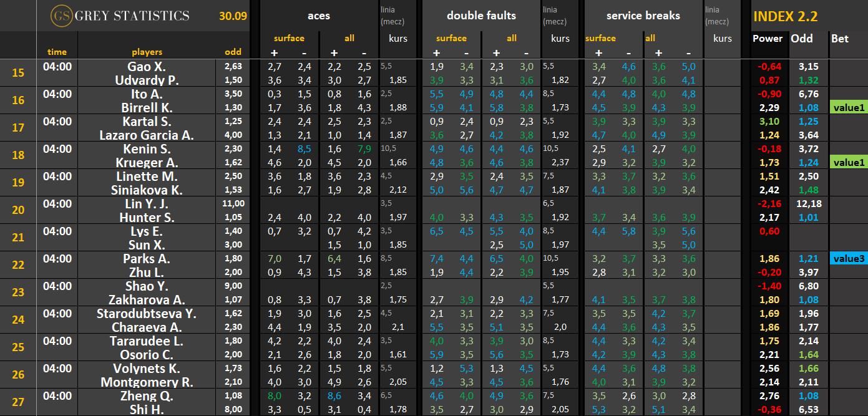Click the kurs header under aces
868x416 pixels.
pyautogui.click(x=398, y=39)
